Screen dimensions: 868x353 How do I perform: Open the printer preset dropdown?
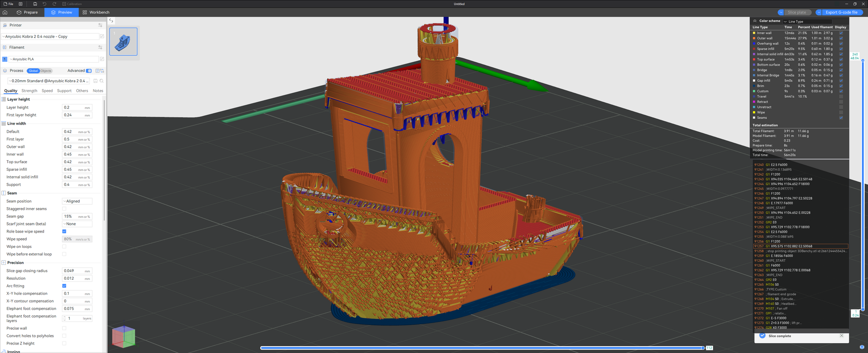point(50,36)
